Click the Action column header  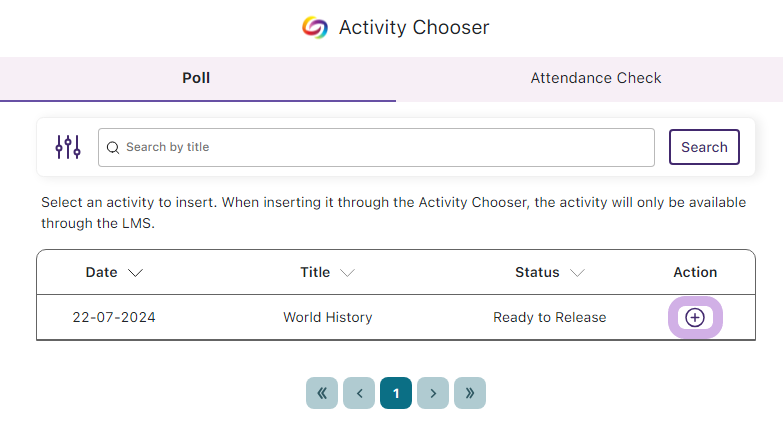[695, 272]
